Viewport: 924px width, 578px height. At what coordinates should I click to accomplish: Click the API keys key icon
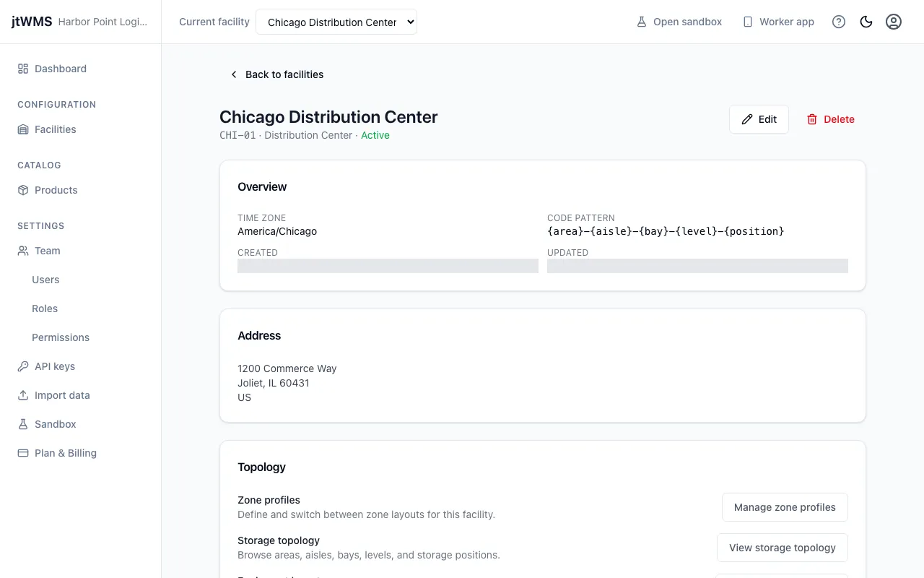tap(23, 366)
